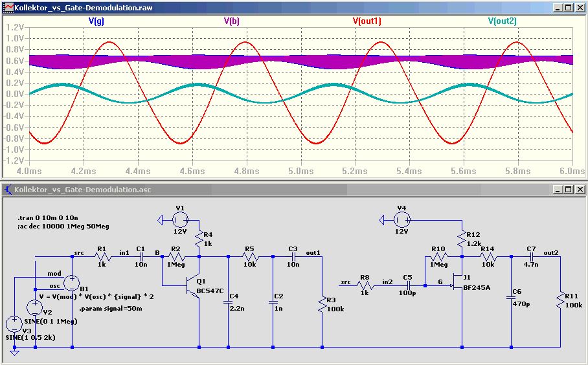Click the waveform window title icon
Image resolution: width=588 pixels, height=365 pixels.
click(x=8, y=8)
